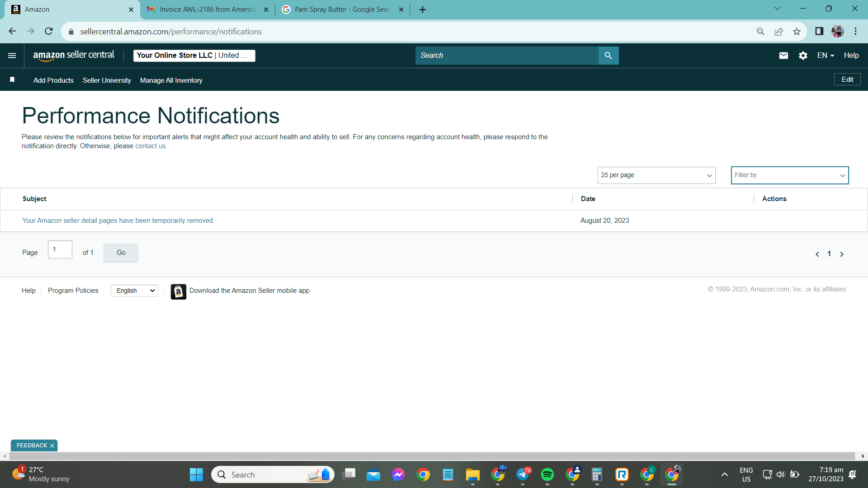Open the buyer messages mail icon
The height and width of the screenshot is (488, 868).
click(x=783, y=56)
